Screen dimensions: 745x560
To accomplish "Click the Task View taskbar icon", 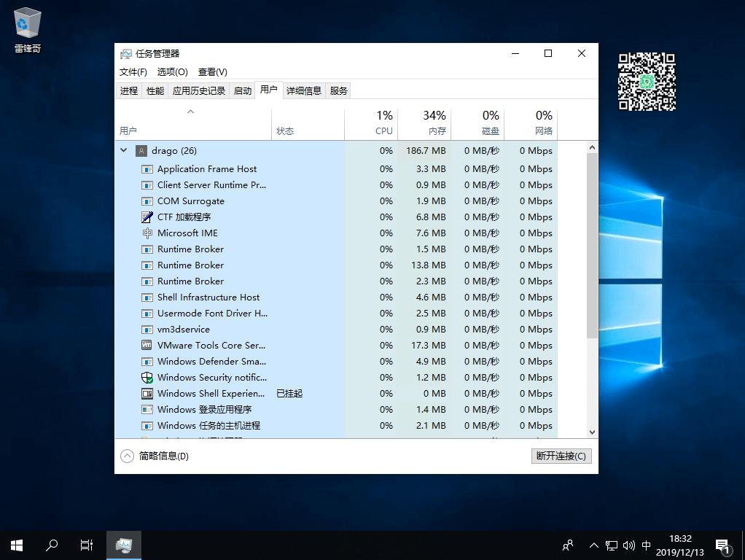I will pos(86,545).
